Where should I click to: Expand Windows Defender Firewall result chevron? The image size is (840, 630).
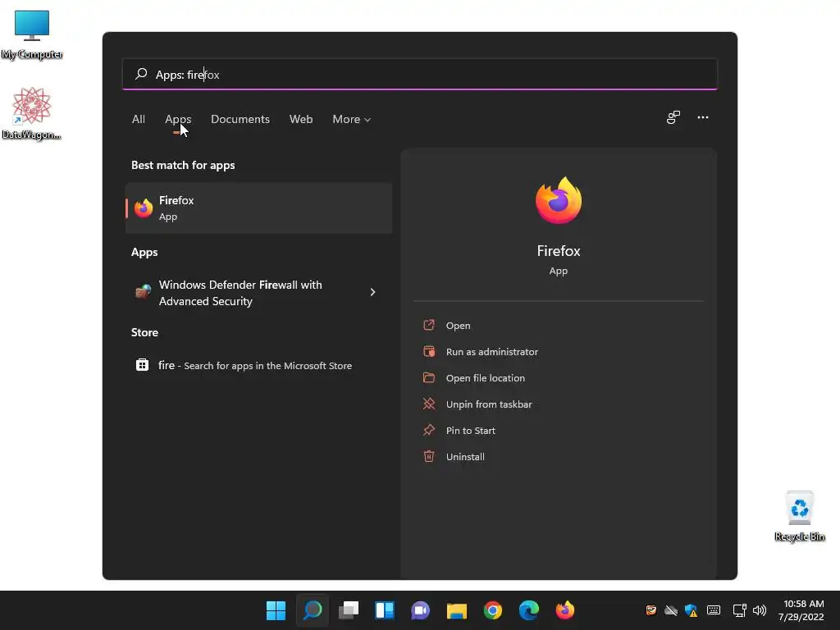coord(372,292)
